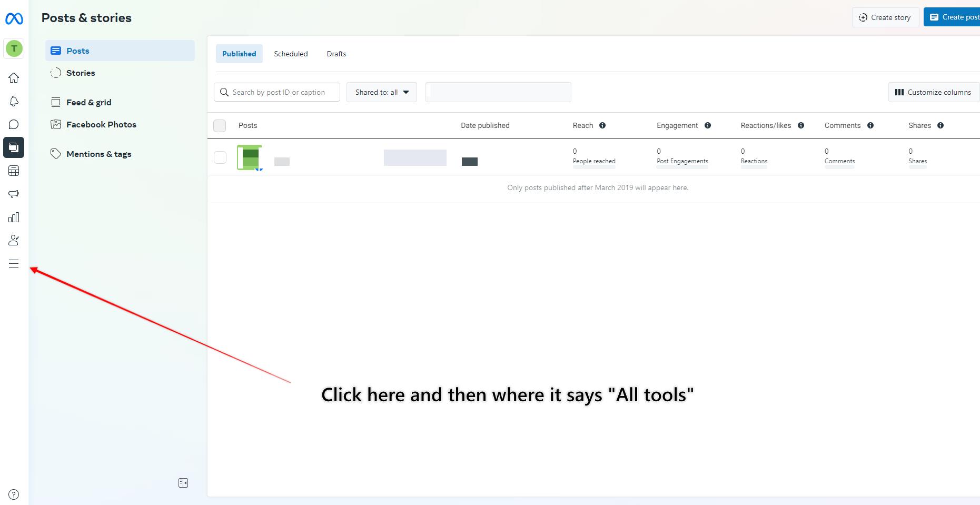Viewport: 980px width, 505px height.
Task: Click the Help question mark icon
Action: 14,494
